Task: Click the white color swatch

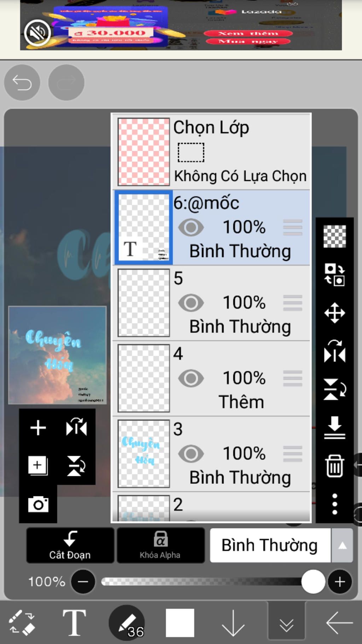Action: point(180,623)
